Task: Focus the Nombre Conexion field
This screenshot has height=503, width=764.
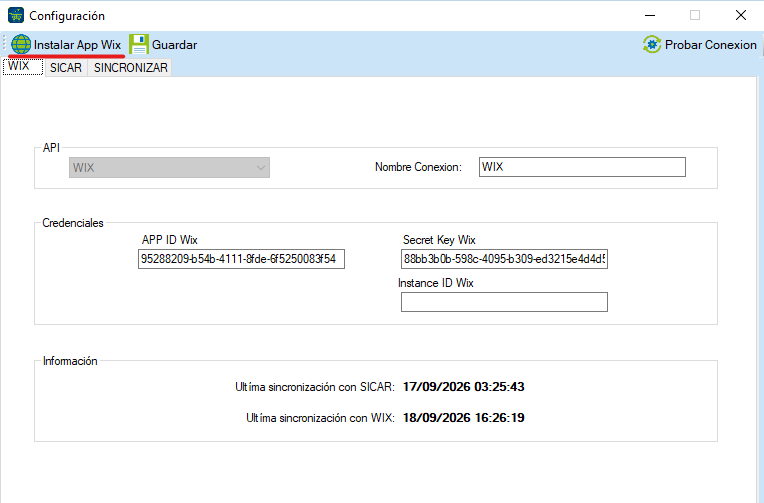Action: tap(582, 167)
